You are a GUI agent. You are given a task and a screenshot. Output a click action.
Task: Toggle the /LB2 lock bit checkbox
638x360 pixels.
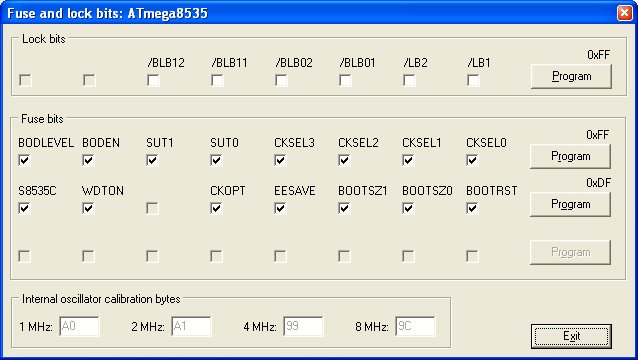[409, 81]
